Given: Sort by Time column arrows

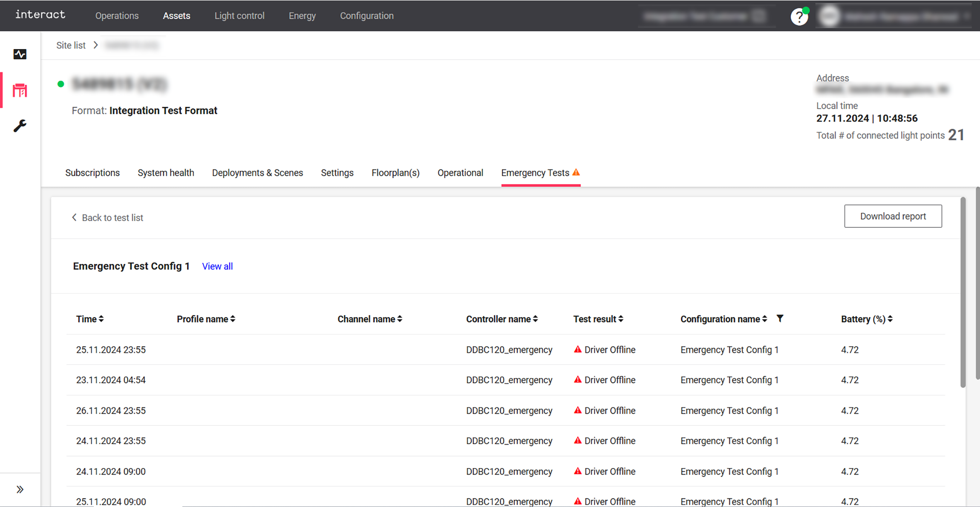Looking at the screenshot, I should pos(101,319).
